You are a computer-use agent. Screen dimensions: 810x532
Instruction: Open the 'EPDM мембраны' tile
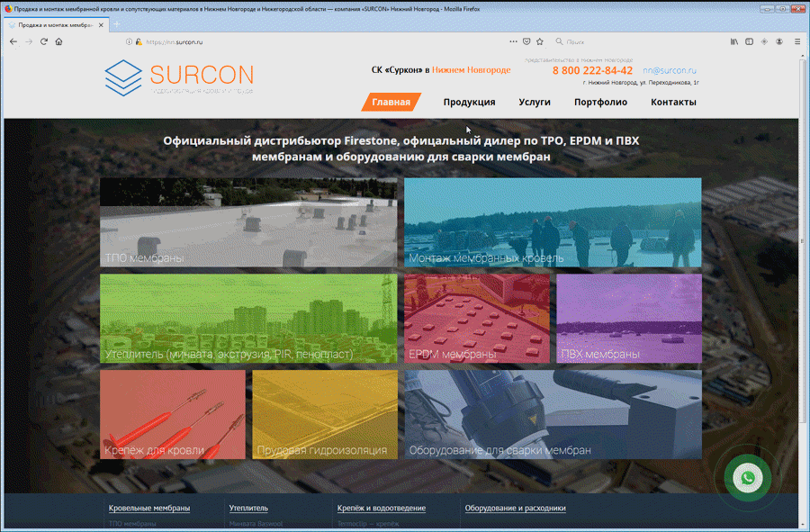[477, 318]
